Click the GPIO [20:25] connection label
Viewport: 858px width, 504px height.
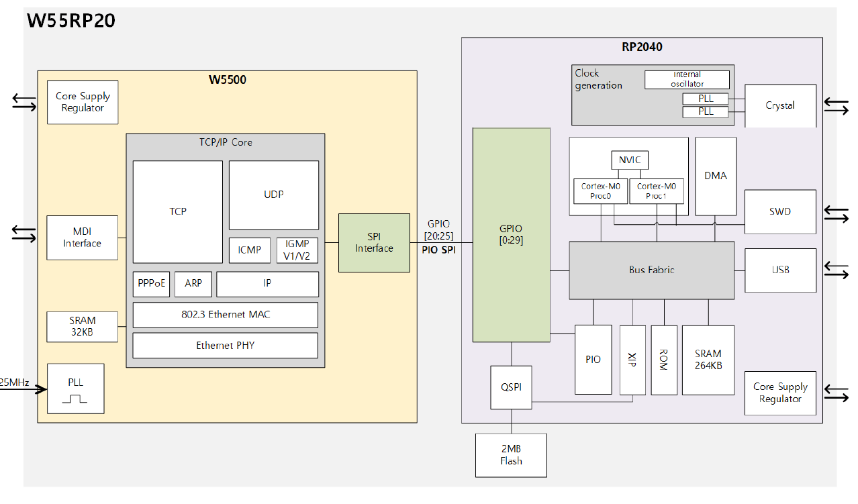click(438, 230)
